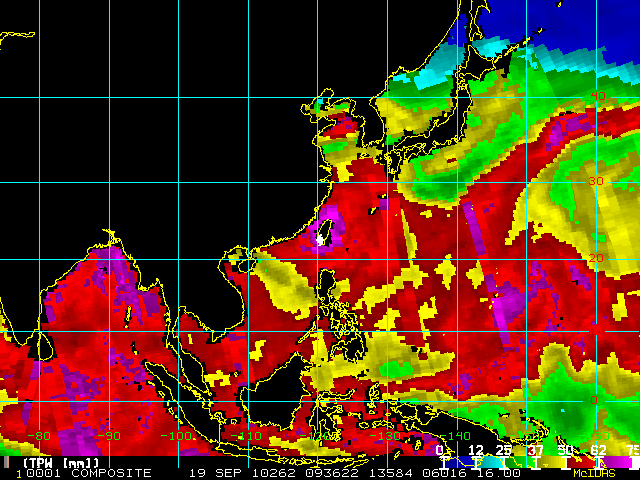Click the color scale label "50"
640x480 pixels.
566,450
